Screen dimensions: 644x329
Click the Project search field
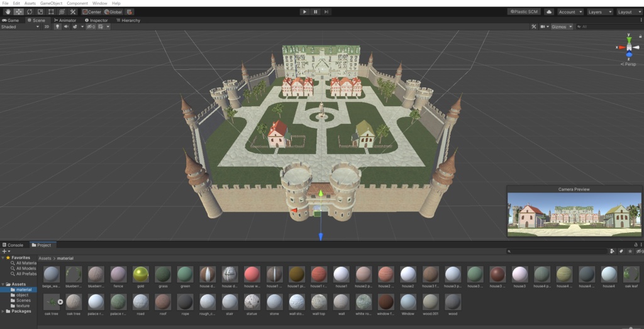click(x=557, y=251)
